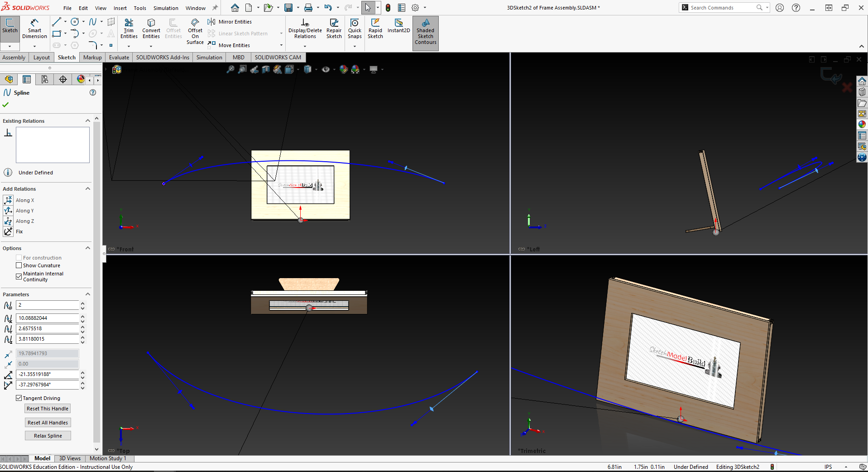Viewport: 868px width, 472px height.
Task: Open Appearances tab in task pane
Action: click(x=862, y=124)
